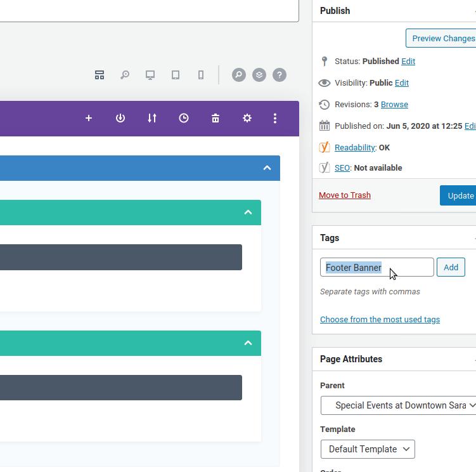Viewport: 476px width, 472px height.
Task: Collapse the blue section with chevron
Action: (267, 167)
